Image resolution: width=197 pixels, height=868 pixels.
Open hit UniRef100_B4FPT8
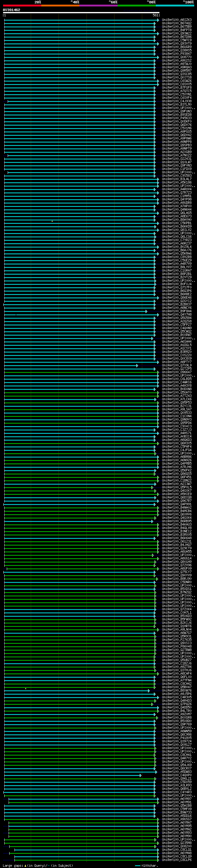point(177,30)
